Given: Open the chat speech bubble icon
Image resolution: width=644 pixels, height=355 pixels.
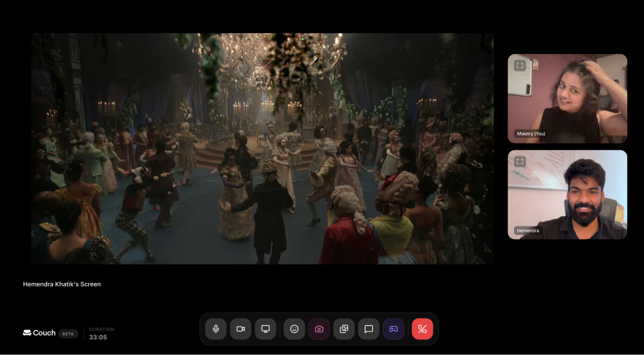Looking at the screenshot, I should coord(369,329).
